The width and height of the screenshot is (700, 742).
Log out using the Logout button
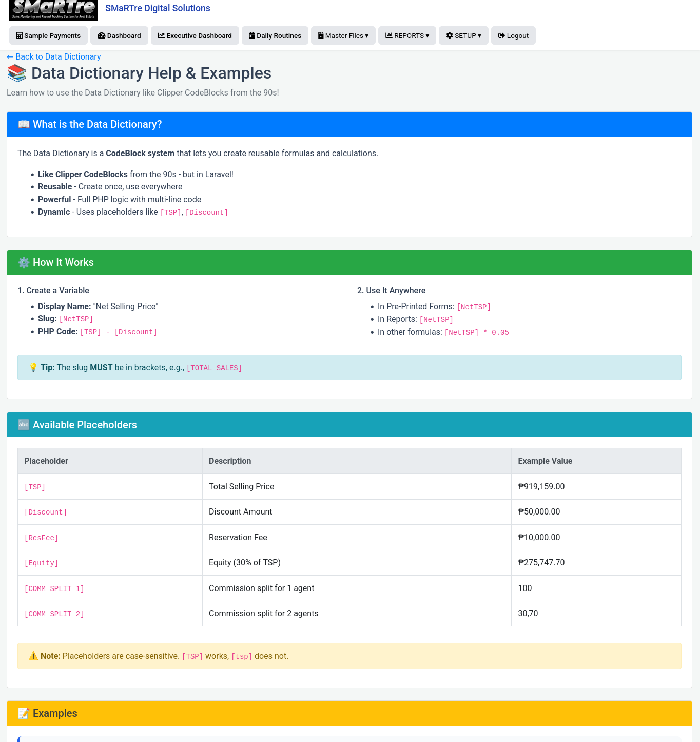pos(513,35)
